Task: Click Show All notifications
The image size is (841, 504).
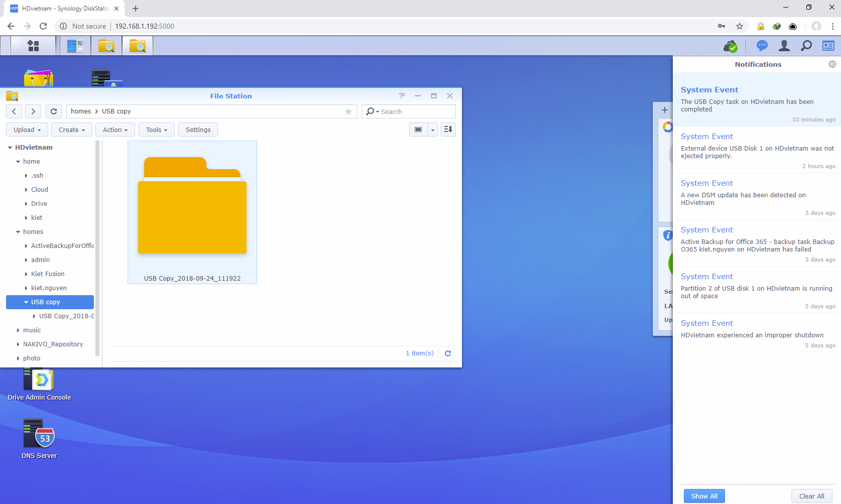Action: click(704, 496)
